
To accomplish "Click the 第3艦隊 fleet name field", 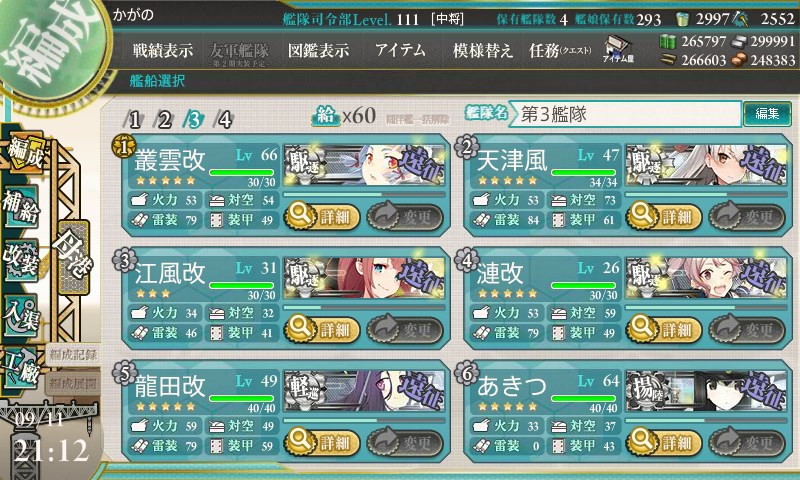I will coord(626,114).
